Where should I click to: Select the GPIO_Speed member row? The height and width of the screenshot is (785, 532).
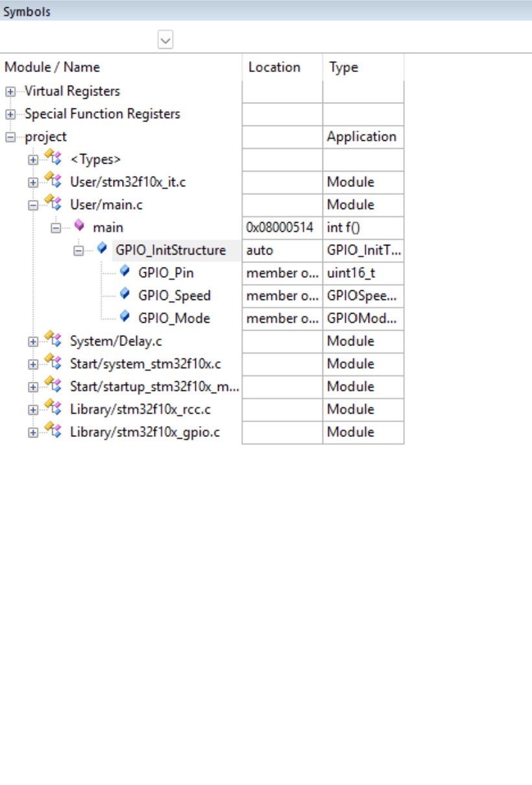pos(174,295)
